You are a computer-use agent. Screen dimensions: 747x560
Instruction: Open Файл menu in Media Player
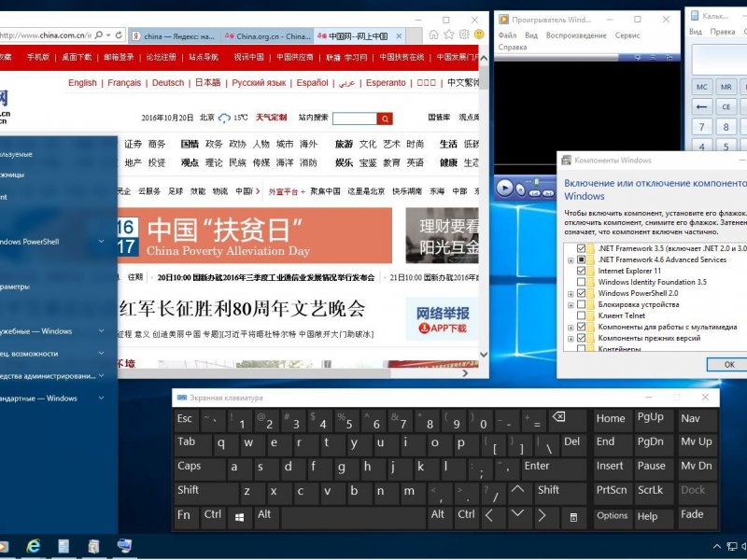point(507,35)
